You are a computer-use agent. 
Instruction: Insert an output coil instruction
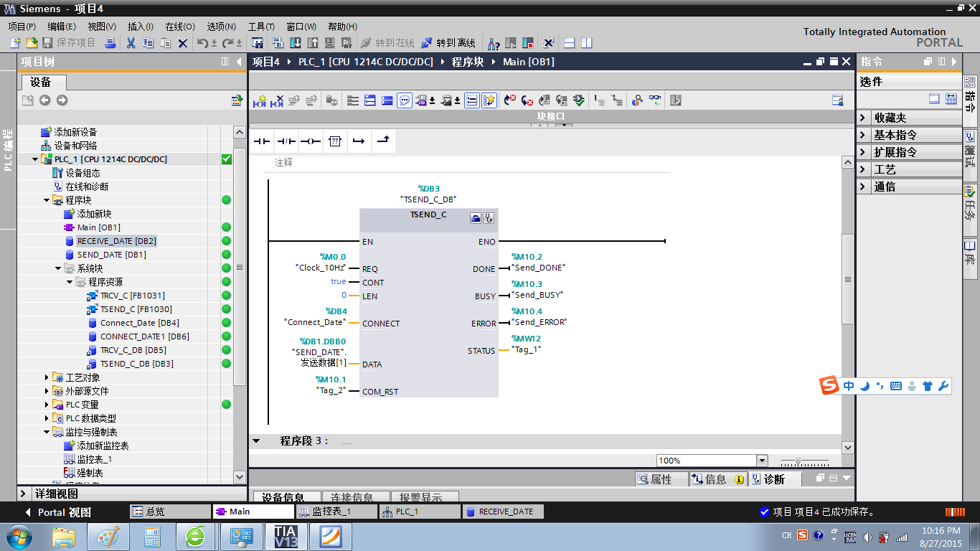coord(310,141)
